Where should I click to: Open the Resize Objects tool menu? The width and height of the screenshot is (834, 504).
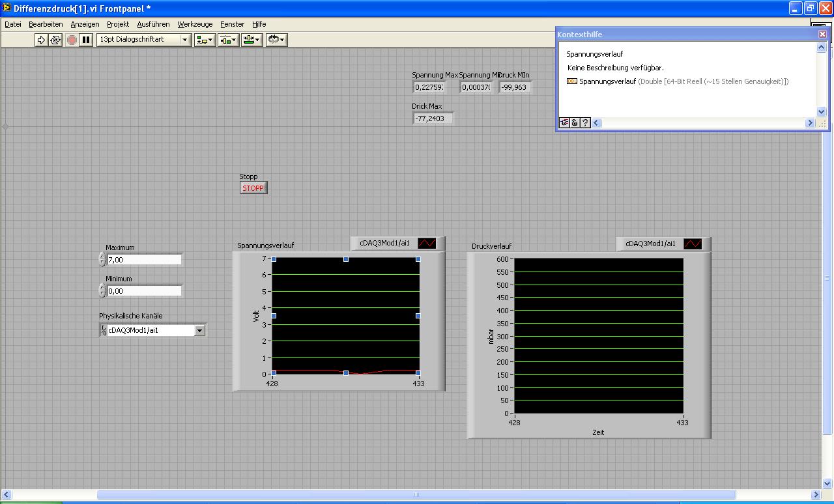coord(251,40)
